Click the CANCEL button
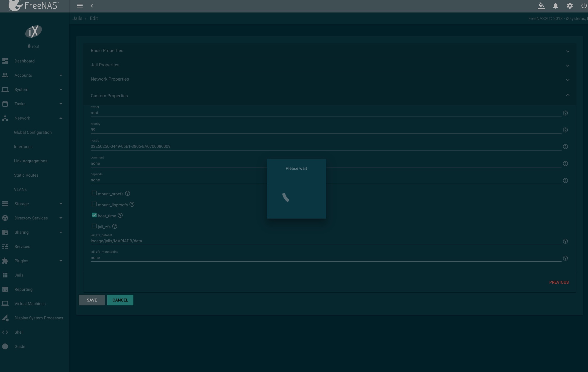The image size is (588, 372). pos(120,300)
